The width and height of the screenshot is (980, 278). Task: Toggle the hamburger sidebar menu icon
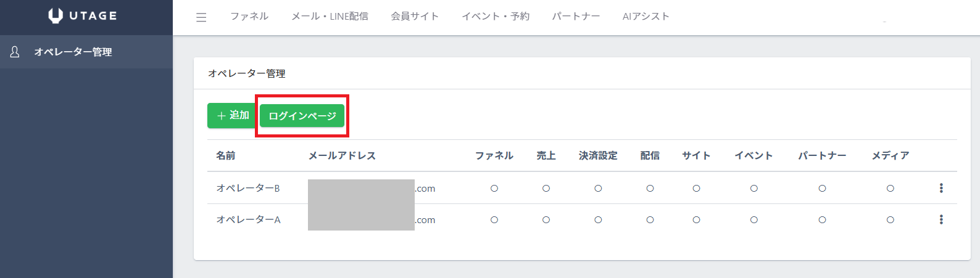click(201, 17)
